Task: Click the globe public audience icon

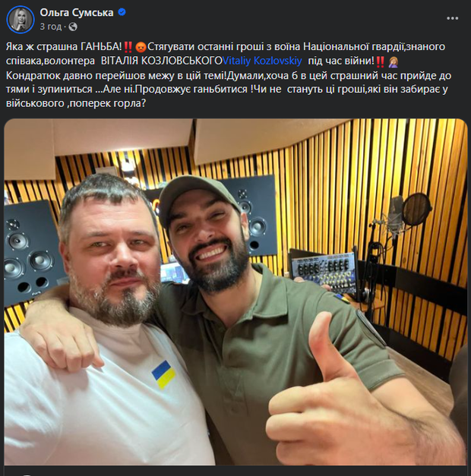Action: (73, 27)
